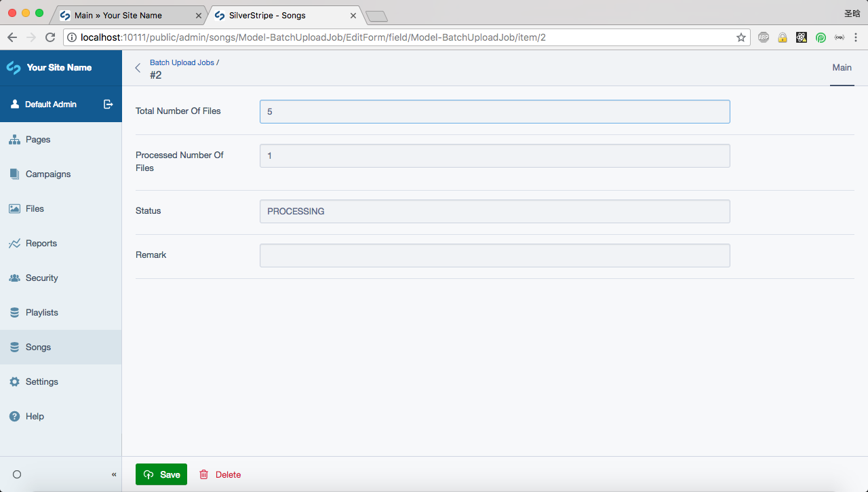Close the 'Main » Your Site Name' tab
The width and height of the screenshot is (868, 492).
tap(198, 15)
